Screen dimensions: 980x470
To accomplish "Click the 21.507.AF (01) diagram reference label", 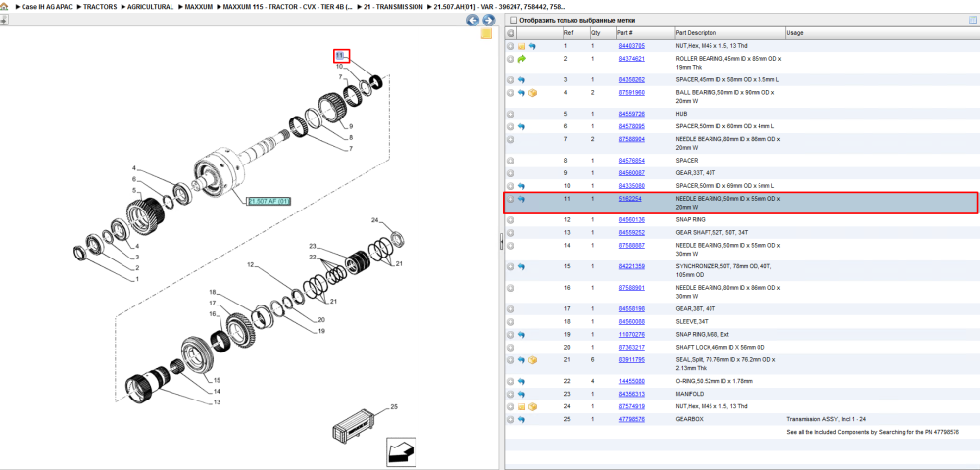I will [x=269, y=201].
